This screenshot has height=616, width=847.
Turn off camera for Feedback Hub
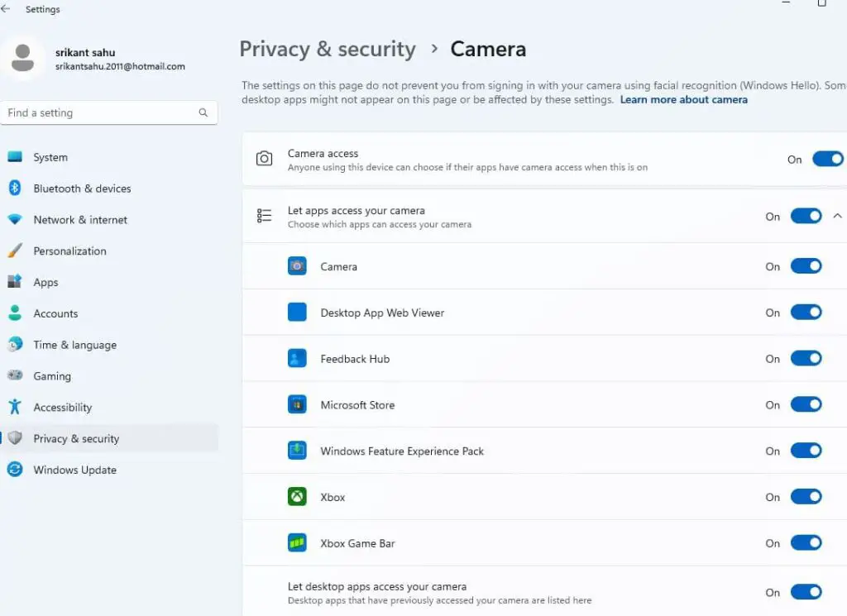pos(806,358)
